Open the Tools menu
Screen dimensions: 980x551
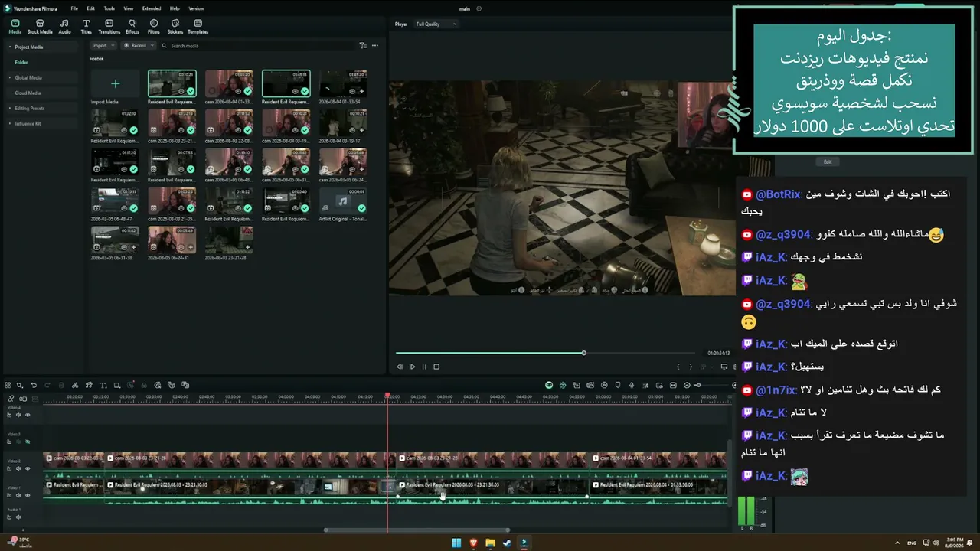click(x=109, y=8)
